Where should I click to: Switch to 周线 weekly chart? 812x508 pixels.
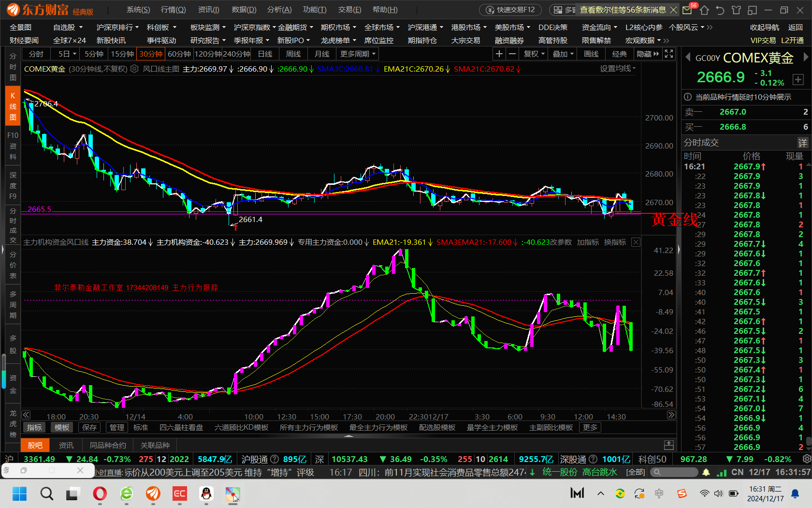click(x=293, y=54)
